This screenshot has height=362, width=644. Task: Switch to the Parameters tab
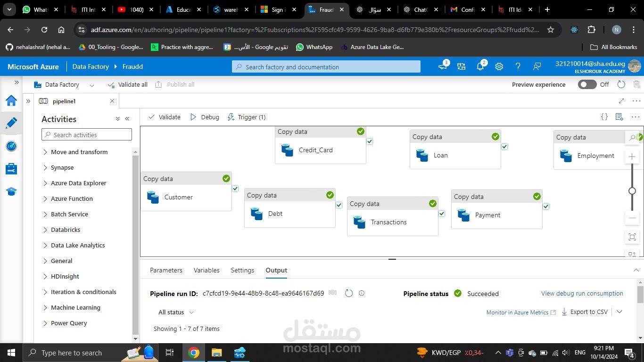click(x=166, y=270)
